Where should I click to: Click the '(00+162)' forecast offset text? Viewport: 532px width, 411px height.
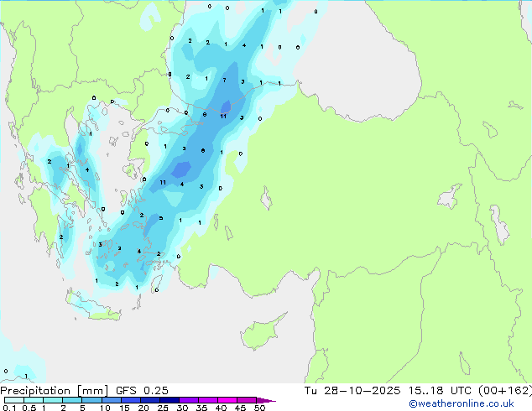[x=505, y=391]
